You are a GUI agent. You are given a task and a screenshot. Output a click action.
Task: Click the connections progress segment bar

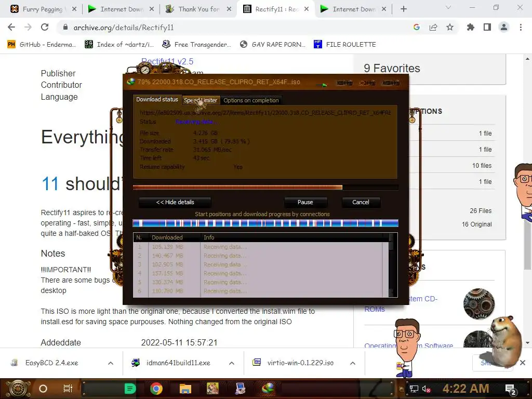coord(265,223)
